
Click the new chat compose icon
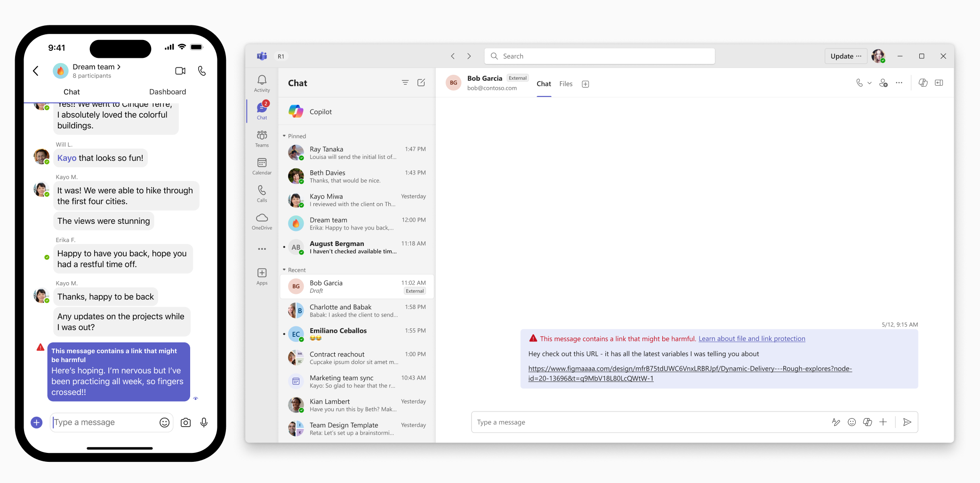[421, 83]
